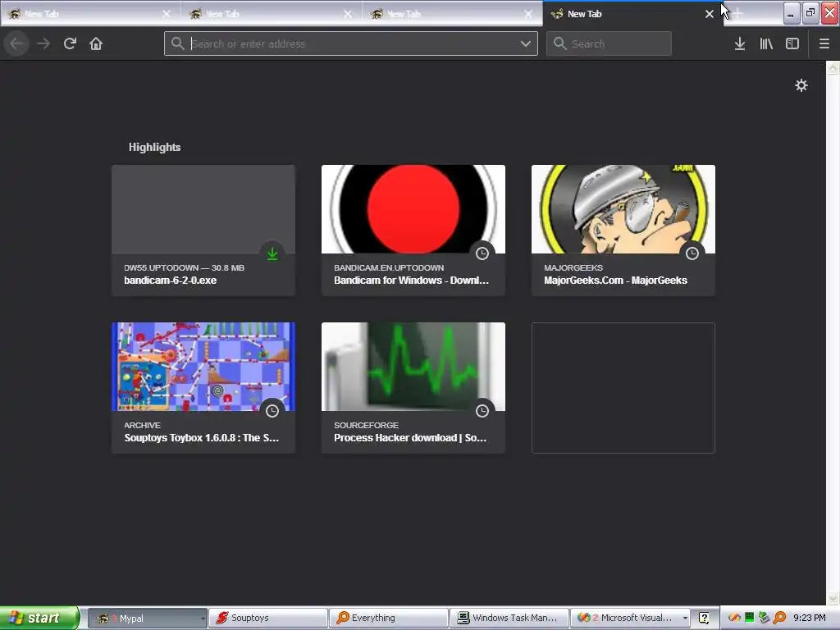Image resolution: width=840 pixels, height=630 pixels.
Task: Open 'Process Hacker download' SourceForge link
Action: [x=410, y=438]
